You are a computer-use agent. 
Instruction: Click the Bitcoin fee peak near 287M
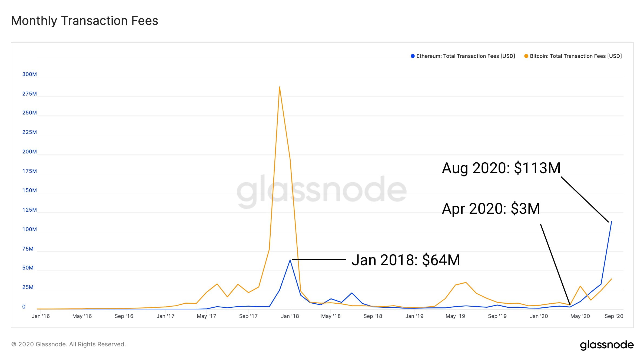coord(279,87)
